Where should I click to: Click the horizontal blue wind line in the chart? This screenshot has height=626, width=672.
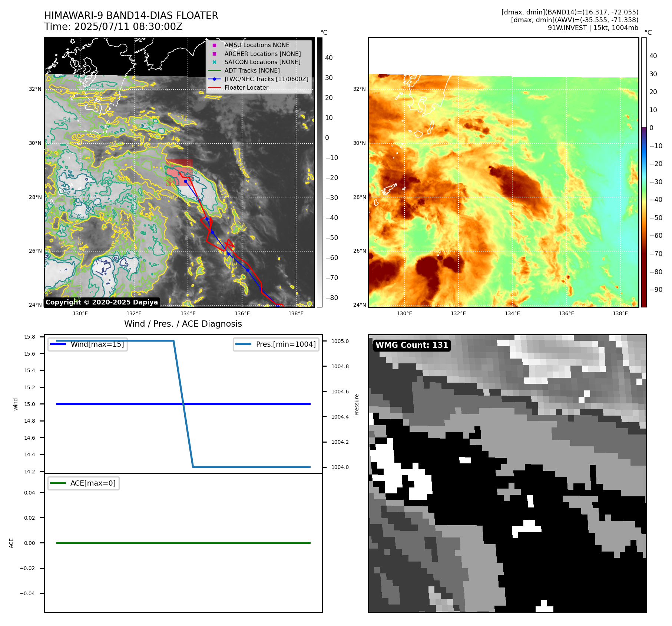coord(183,404)
